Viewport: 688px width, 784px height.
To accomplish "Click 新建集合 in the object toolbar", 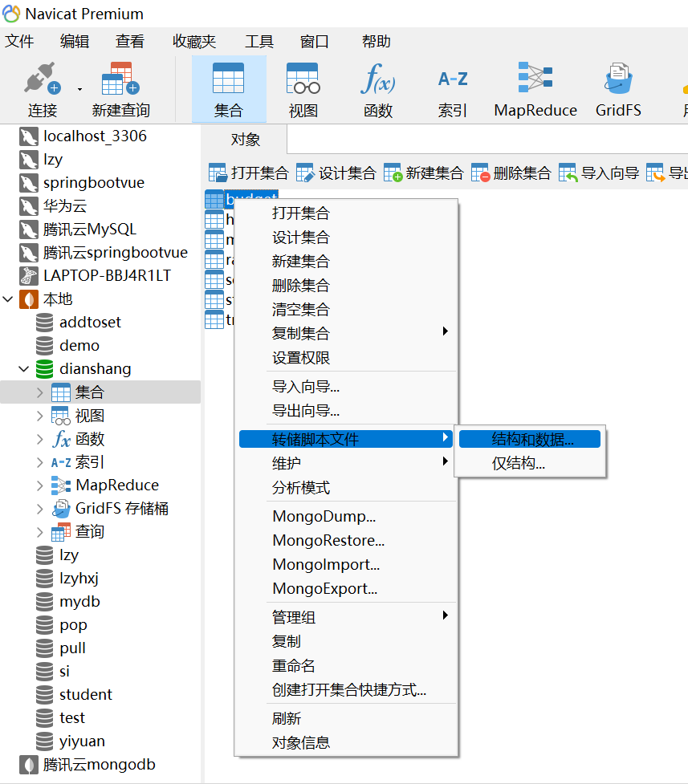I will tap(424, 173).
